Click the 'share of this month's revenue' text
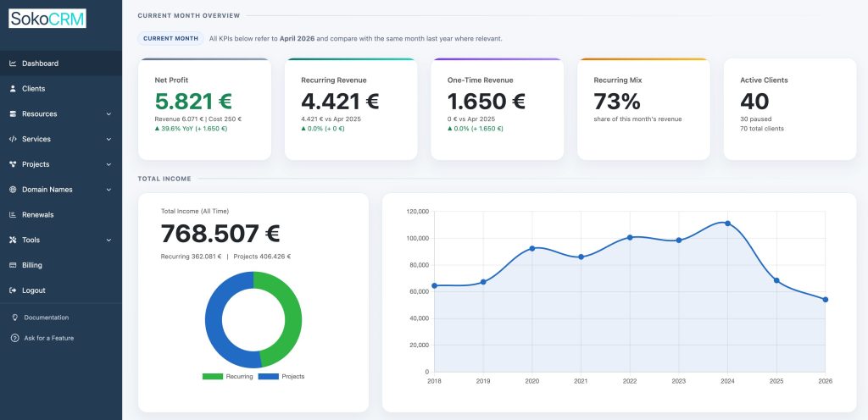Viewport: 868px width, 420px height. pos(637,119)
